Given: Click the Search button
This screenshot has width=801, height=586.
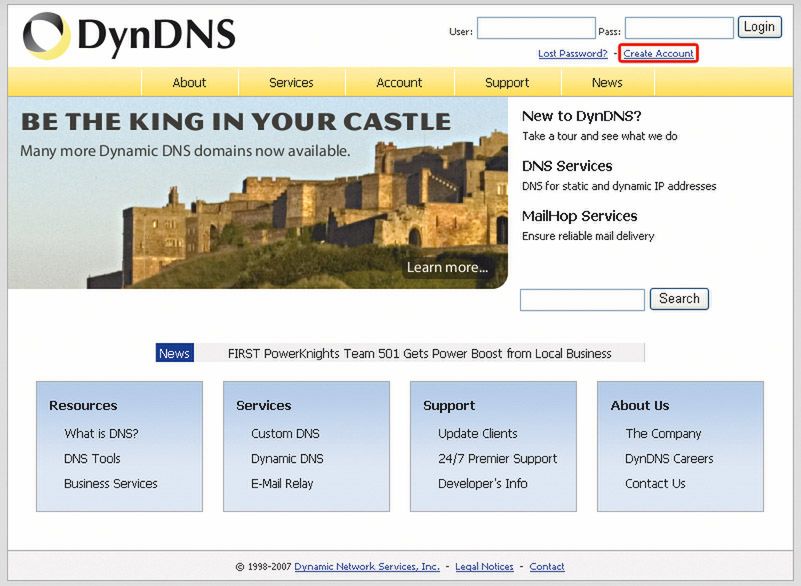Looking at the screenshot, I should 679,298.
